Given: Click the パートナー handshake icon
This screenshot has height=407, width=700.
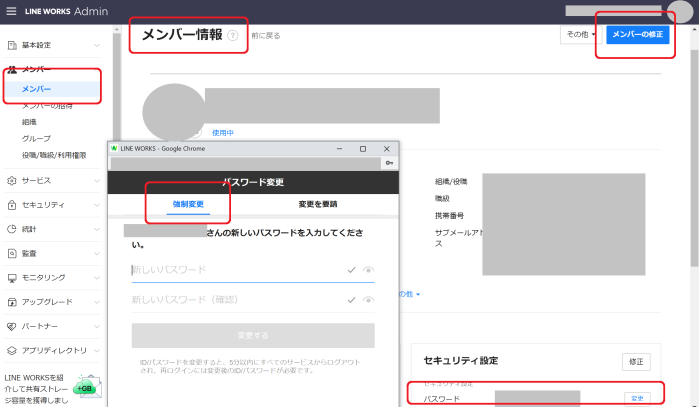Looking at the screenshot, I should point(12,326).
